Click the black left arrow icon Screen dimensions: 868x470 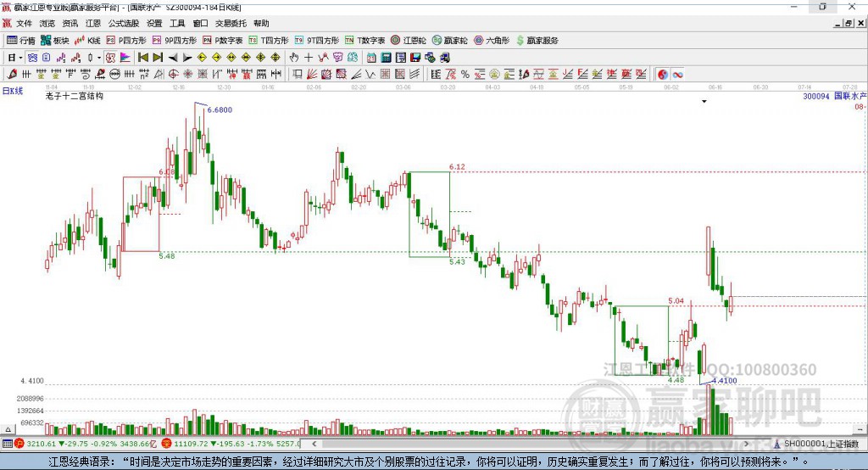(173, 58)
